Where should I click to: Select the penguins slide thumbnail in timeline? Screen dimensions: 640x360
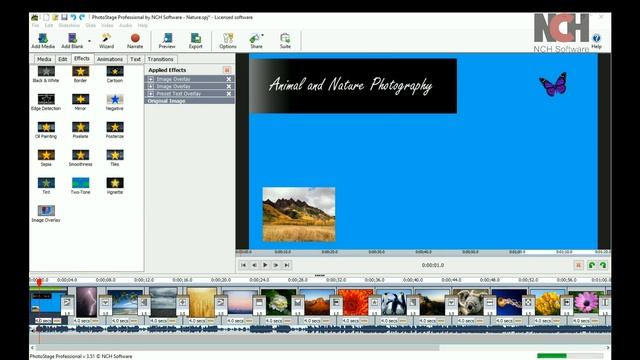coord(393,302)
